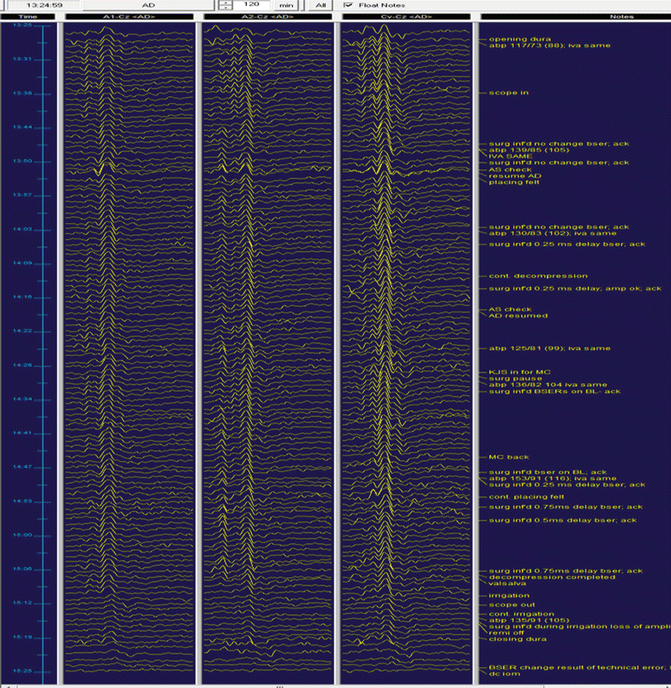Click the AD modality field
Screen dimensions: 671x688
click(x=148, y=5)
